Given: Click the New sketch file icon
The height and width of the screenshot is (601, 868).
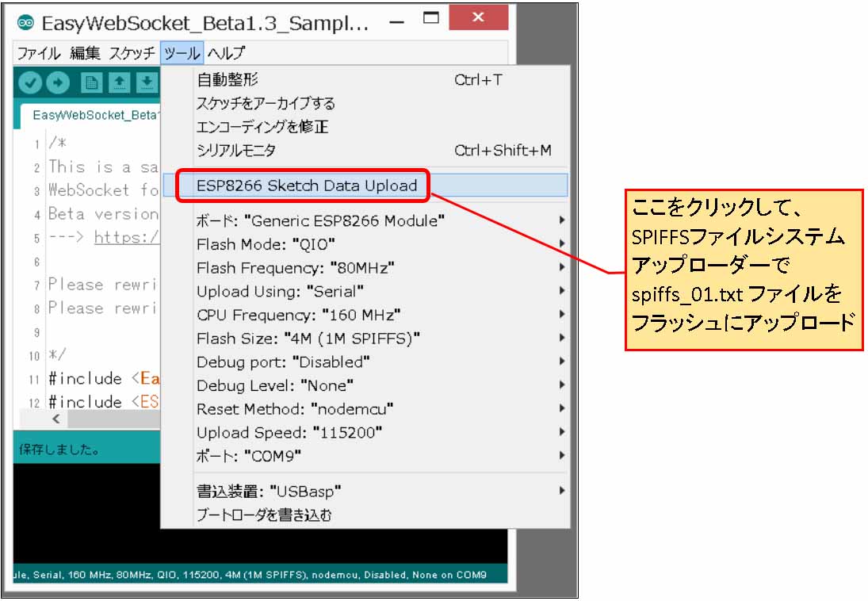Looking at the screenshot, I should point(92,82).
